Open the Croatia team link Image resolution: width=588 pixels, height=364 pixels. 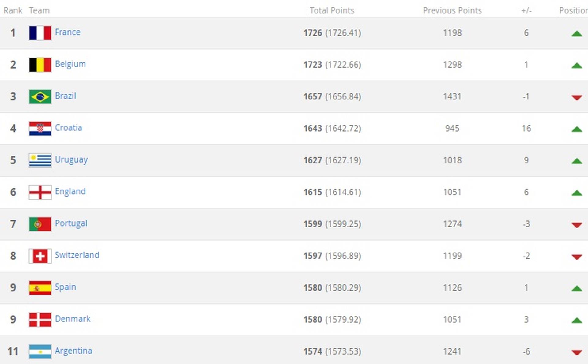[69, 128]
